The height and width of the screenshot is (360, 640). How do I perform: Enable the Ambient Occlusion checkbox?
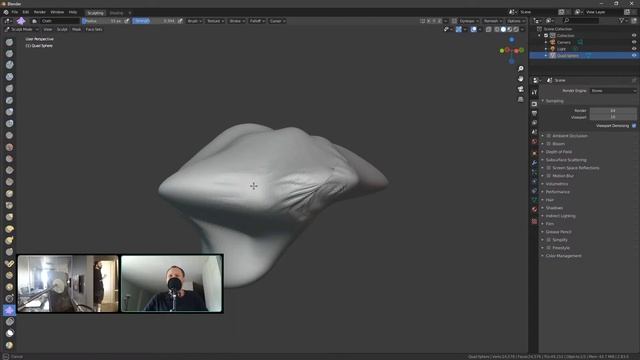[x=549, y=136]
